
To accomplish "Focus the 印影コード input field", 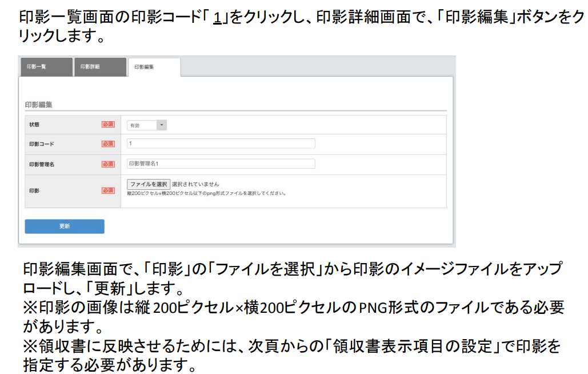I will 221,144.
